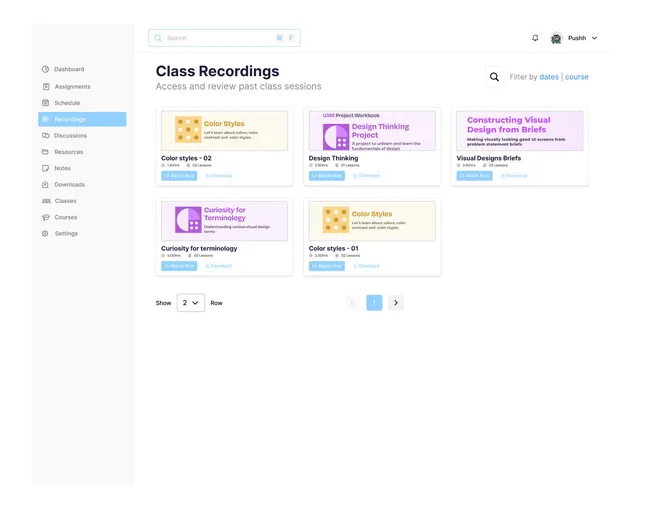645x508 pixels.
Task: Click the Downloads sidebar icon
Action: [45, 185]
